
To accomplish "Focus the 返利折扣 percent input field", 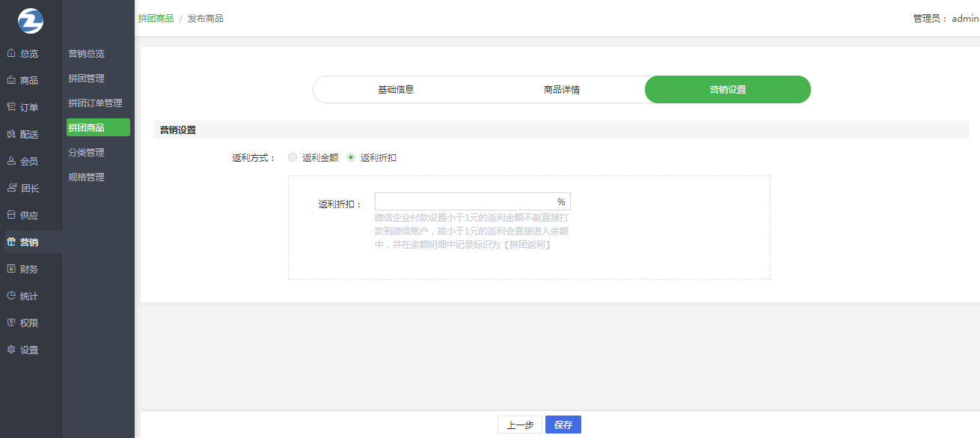I will coord(473,201).
